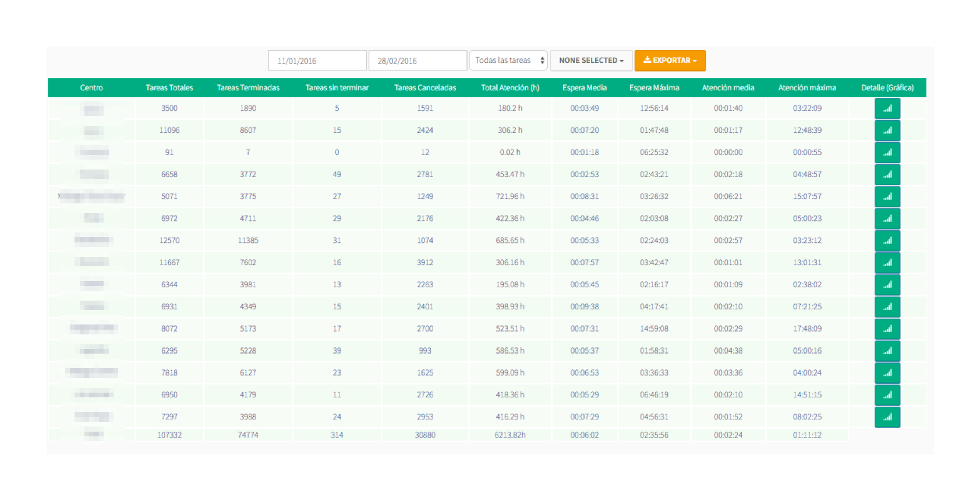Viewport: 980px width, 501px height.
Task: Edit the start date field 11/01/2016
Action: (x=317, y=61)
